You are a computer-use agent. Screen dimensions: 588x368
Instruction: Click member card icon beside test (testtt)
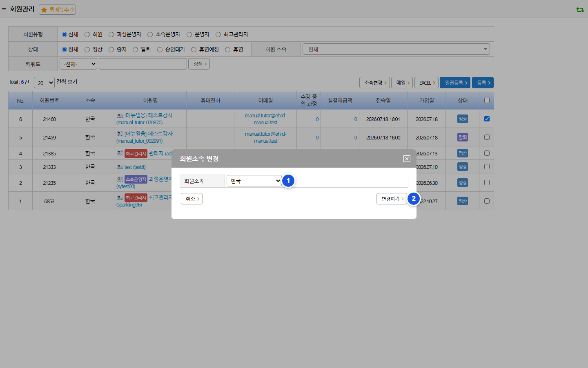pos(120,167)
